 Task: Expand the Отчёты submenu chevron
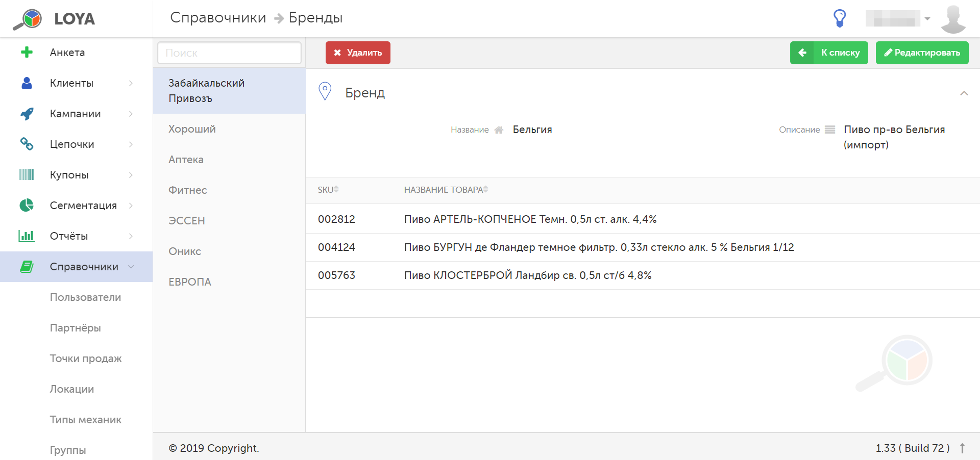(x=131, y=236)
